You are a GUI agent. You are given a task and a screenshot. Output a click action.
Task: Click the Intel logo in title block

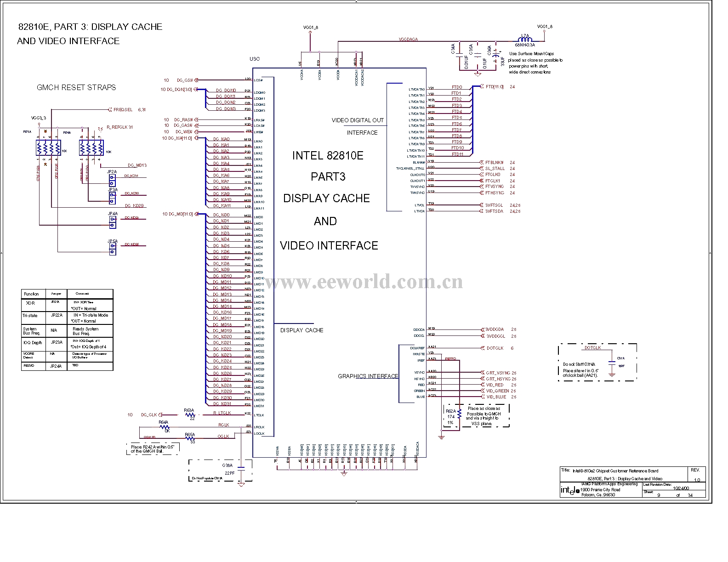pyautogui.click(x=570, y=490)
